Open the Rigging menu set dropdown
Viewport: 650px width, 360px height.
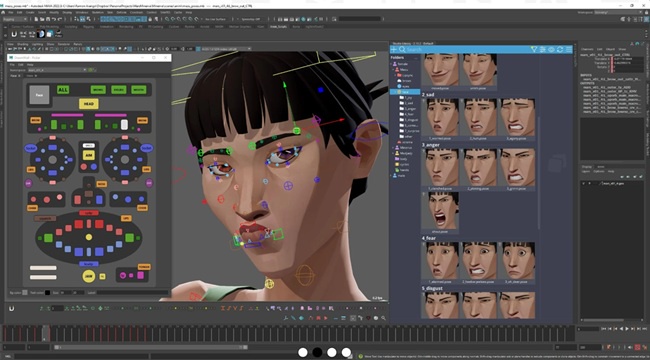pyautogui.click(x=15, y=19)
